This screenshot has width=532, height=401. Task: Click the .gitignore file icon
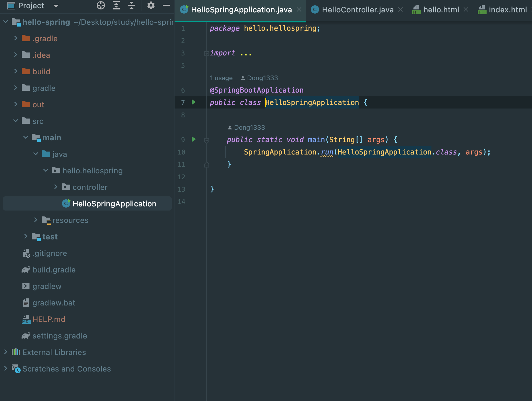tap(26, 253)
